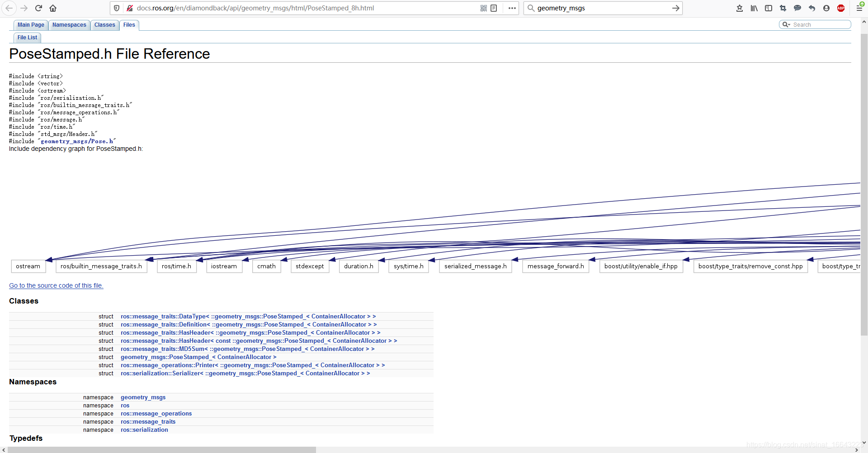Click the ros/builtin_message_traits.h graph node

click(x=101, y=266)
